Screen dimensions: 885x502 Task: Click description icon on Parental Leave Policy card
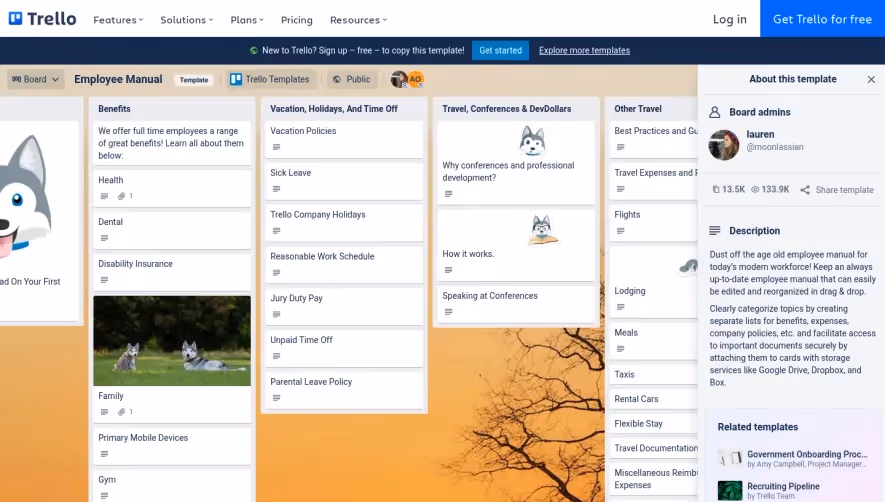(x=277, y=398)
